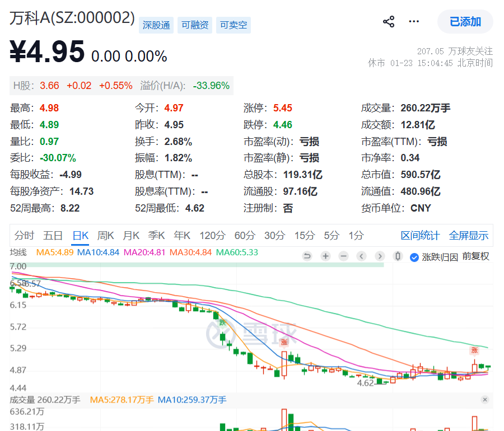Click the H股 price 3.66
The image size is (504, 431).
pos(49,86)
